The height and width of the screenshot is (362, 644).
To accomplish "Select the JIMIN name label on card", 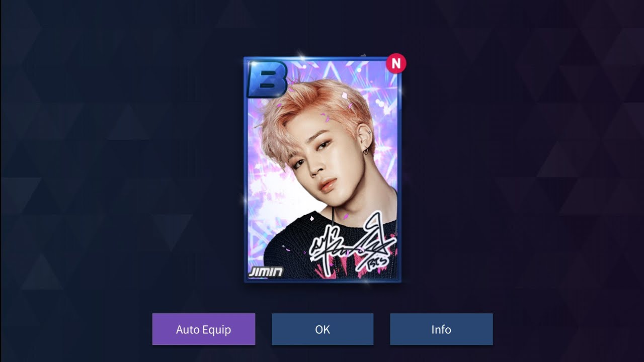I will [265, 273].
